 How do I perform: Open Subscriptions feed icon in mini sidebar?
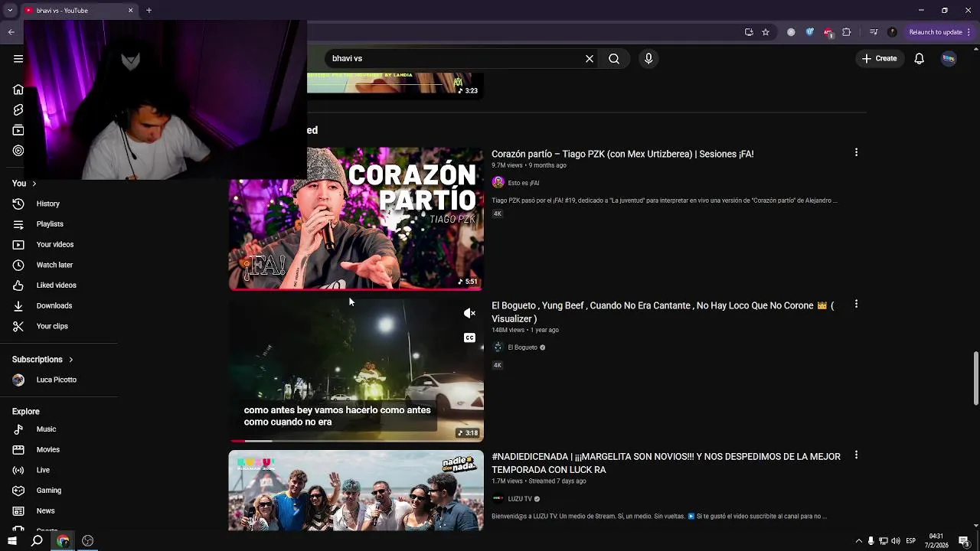(x=18, y=130)
